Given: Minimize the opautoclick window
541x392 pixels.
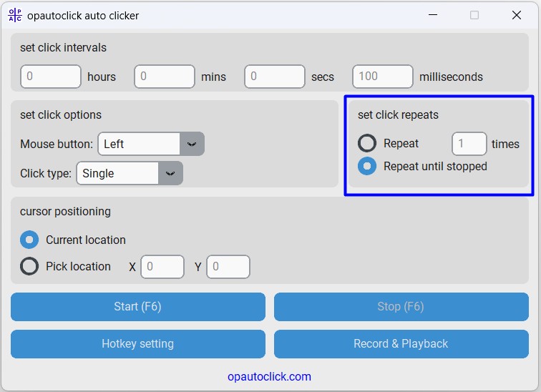Looking at the screenshot, I should click(x=433, y=15).
